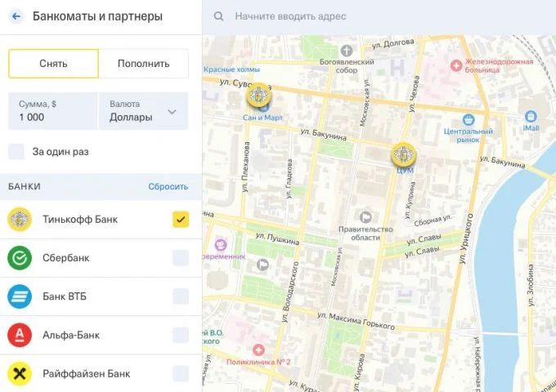Click Сбросить to reset bank filters
The image size is (556, 392).
pos(168,187)
